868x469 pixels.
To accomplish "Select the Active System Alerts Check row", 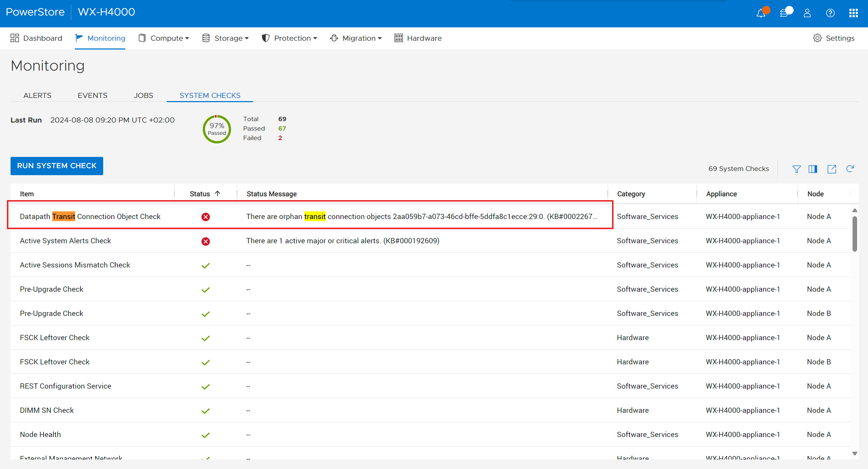I will 65,241.
